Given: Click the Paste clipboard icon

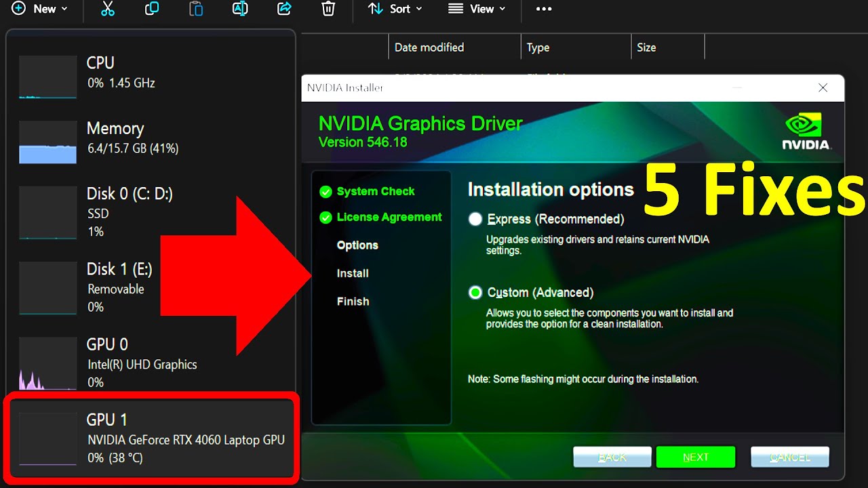Looking at the screenshot, I should pos(196,9).
